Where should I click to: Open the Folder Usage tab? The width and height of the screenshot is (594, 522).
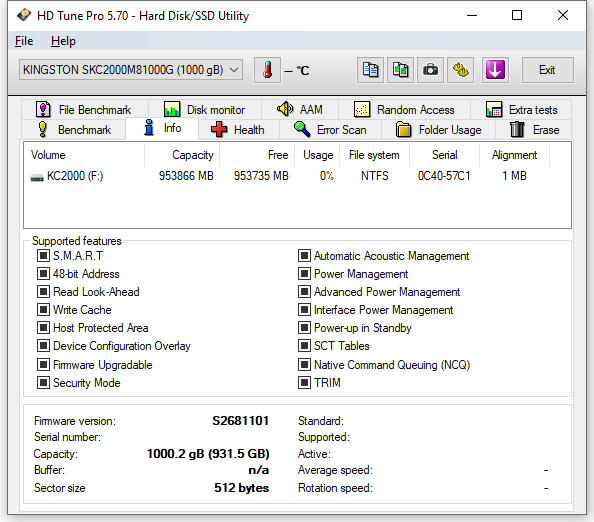point(439,130)
